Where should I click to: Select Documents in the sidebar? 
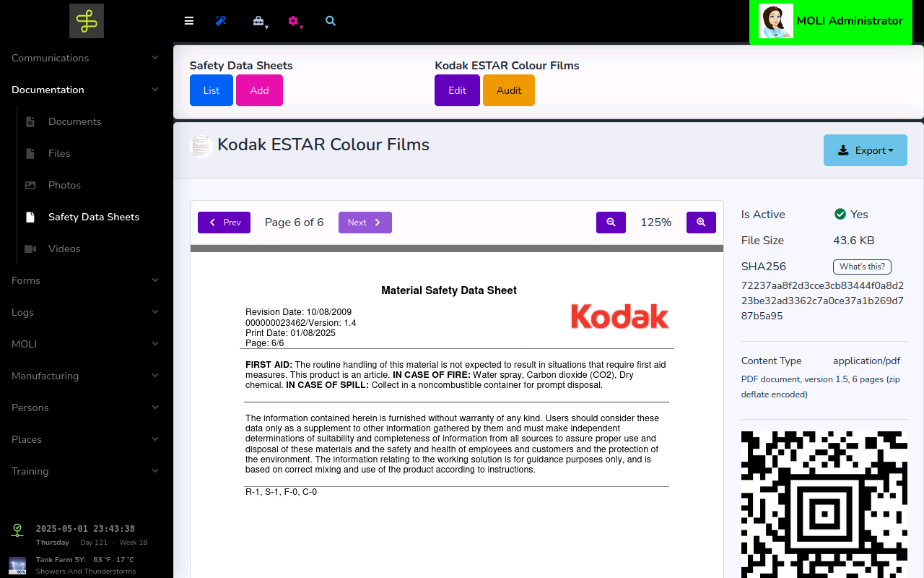tap(74, 121)
